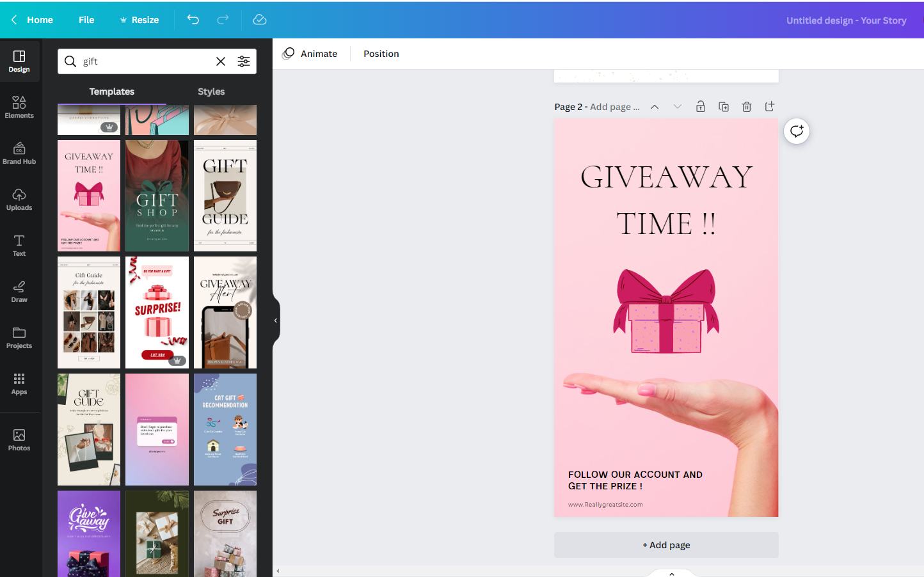
Task: Select the purple Giveaway template
Action: pyautogui.click(x=89, y=534)
